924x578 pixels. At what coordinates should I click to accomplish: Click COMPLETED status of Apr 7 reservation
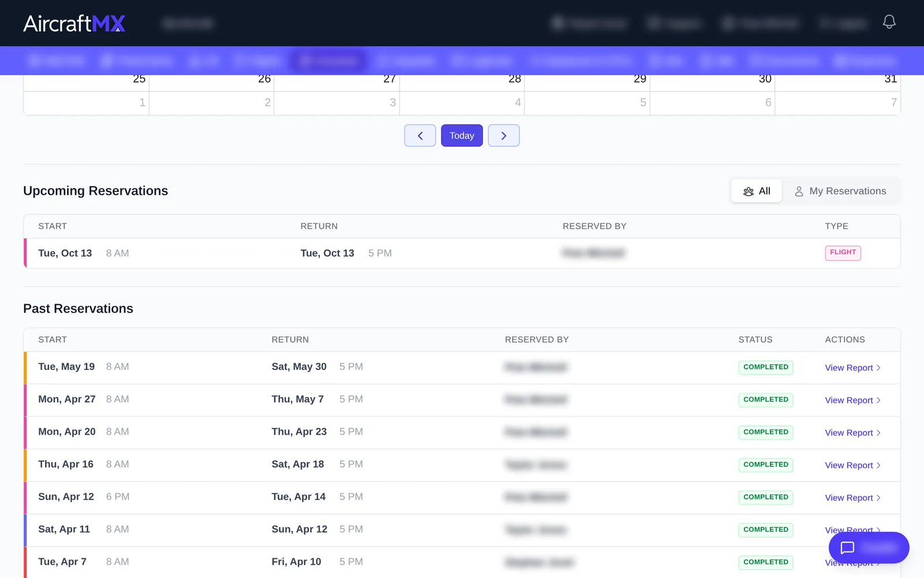[x=766, y=562]
